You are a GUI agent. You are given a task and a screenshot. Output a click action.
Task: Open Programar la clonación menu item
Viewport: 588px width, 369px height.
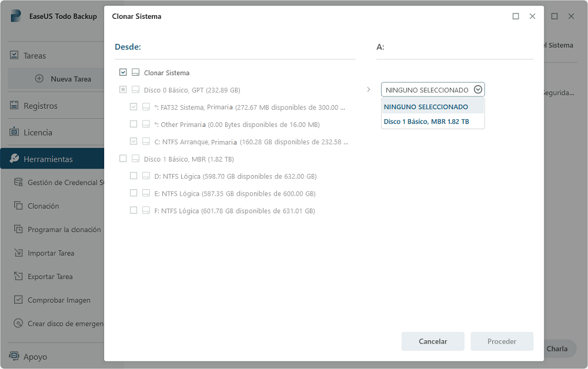click(x=64, y=230)
